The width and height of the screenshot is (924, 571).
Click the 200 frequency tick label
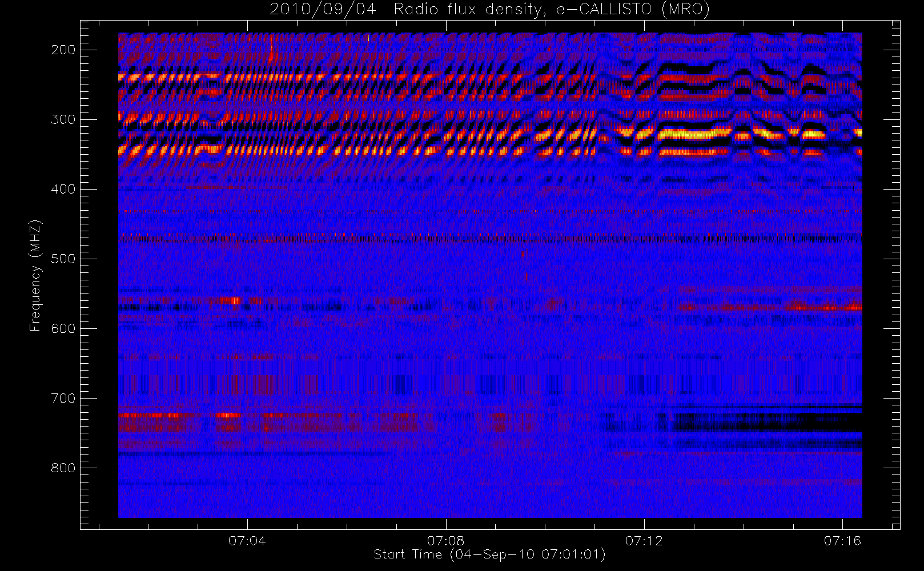click(x=63, y=50)
